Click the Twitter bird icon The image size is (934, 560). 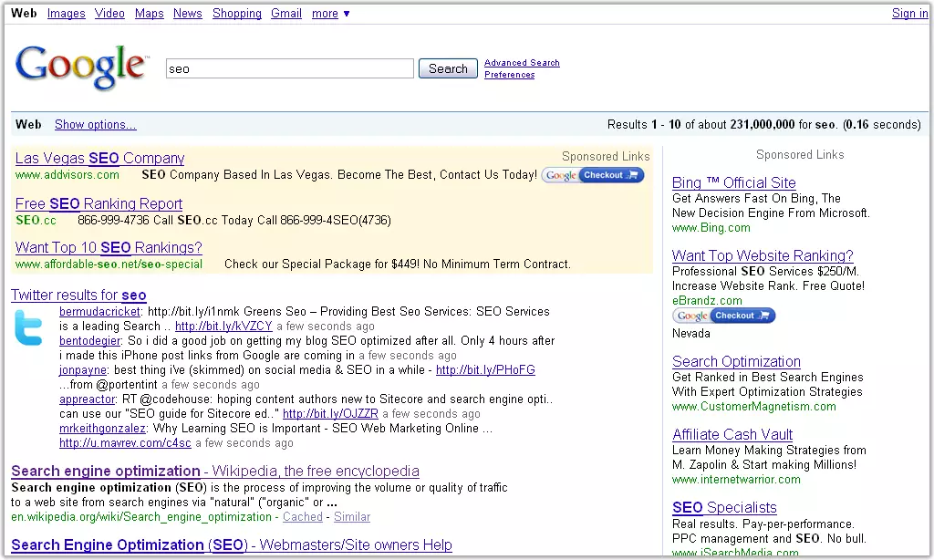click(29, 327)
